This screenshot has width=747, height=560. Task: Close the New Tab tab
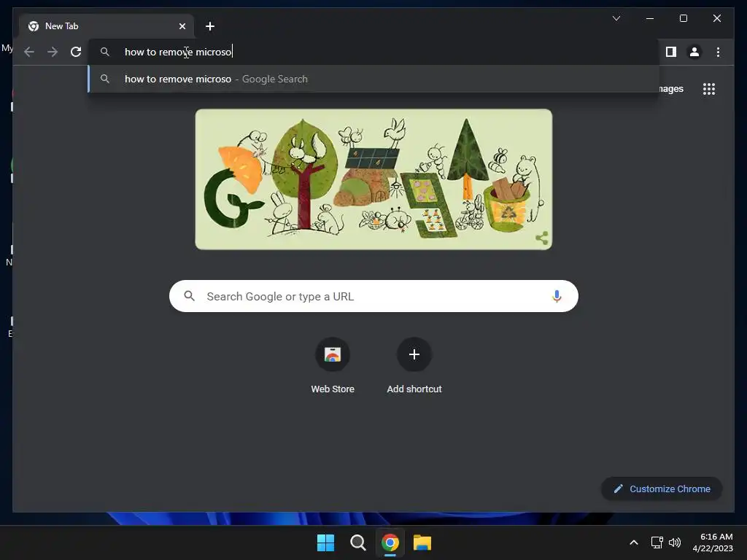182,26
